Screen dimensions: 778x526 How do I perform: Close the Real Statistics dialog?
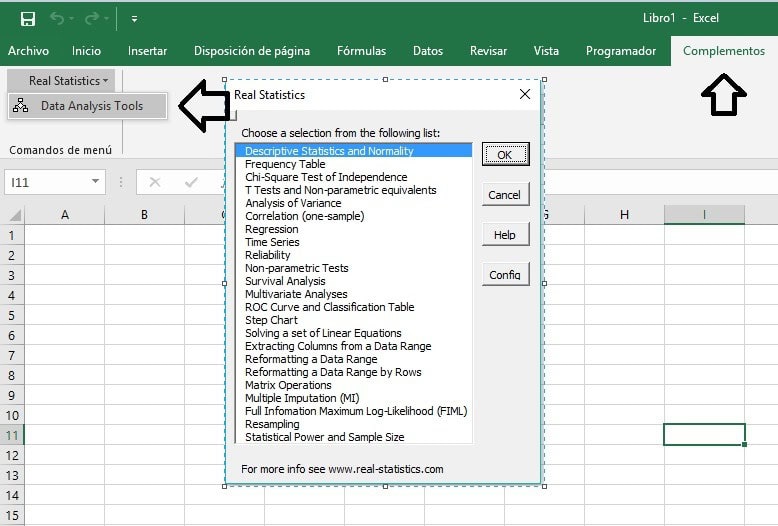[525, 94]
